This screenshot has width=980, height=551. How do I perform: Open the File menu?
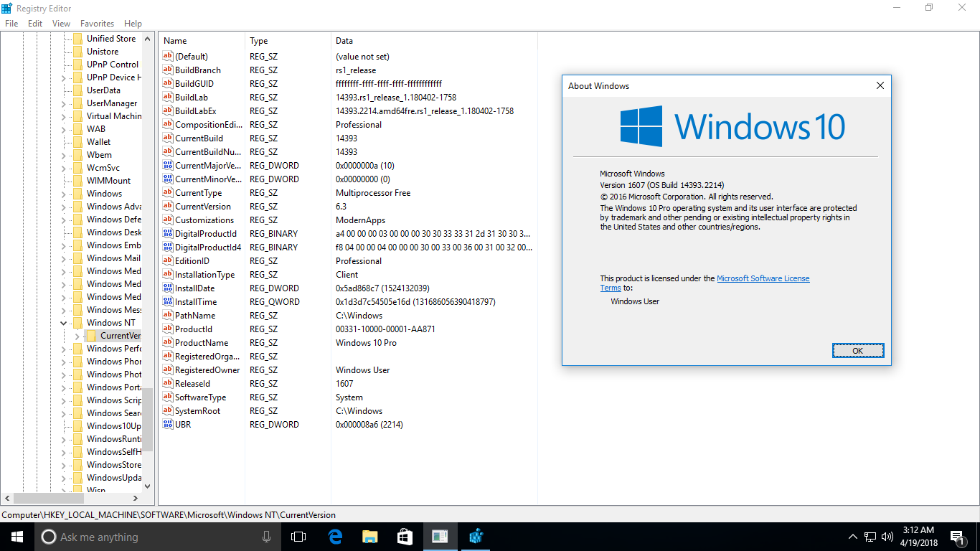pyautogui.click(x=11, y=24)
